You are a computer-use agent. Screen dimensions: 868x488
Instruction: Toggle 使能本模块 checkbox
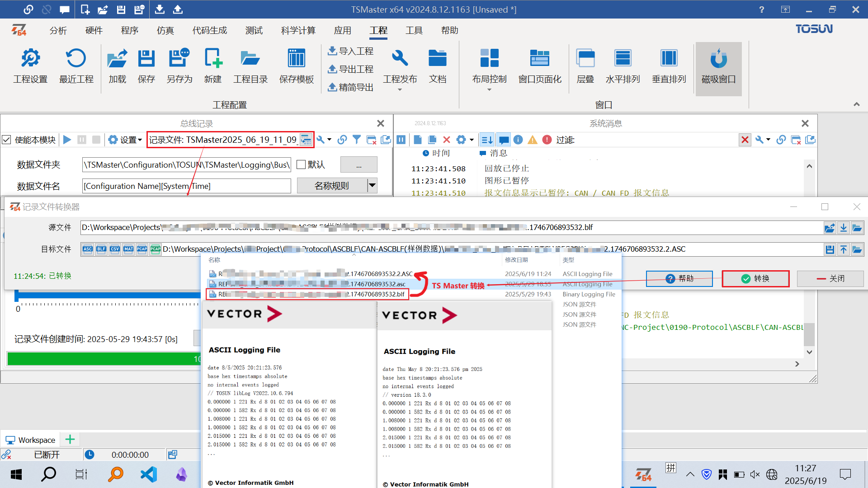pos(6,140)
